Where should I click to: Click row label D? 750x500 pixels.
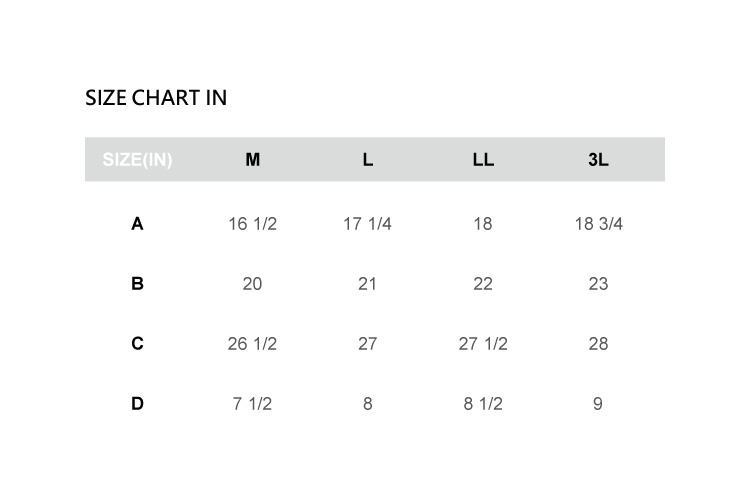[137, 404]
